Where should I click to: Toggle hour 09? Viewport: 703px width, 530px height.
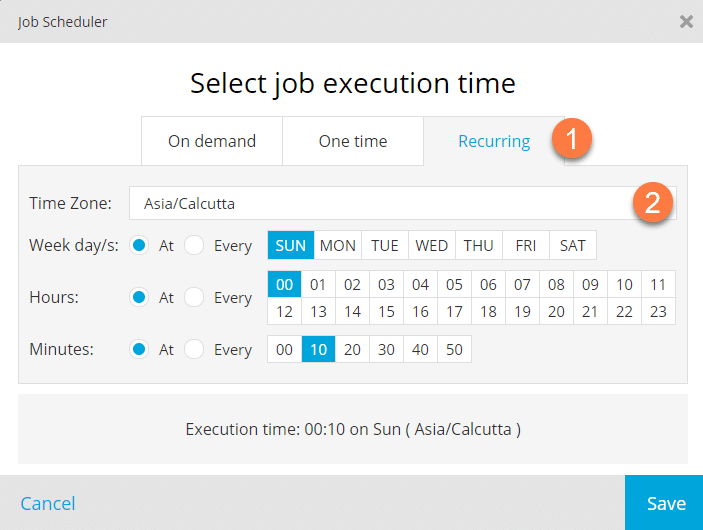click(x=590, y=284)
